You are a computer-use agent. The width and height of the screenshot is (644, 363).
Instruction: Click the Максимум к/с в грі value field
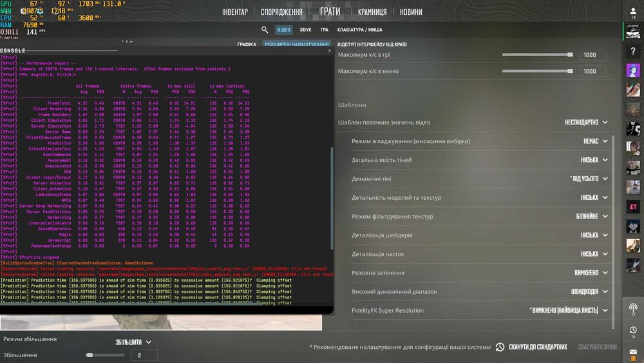(x=592, y=55)
